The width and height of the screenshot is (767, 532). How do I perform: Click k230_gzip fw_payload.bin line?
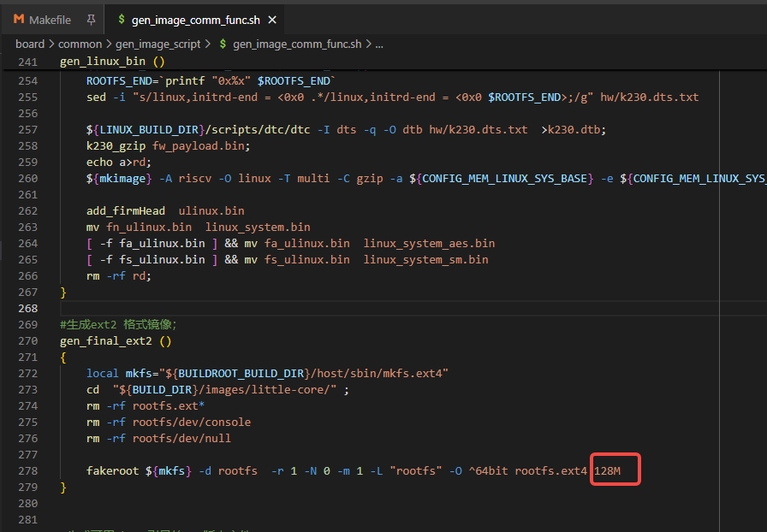(x=169, y=146)
